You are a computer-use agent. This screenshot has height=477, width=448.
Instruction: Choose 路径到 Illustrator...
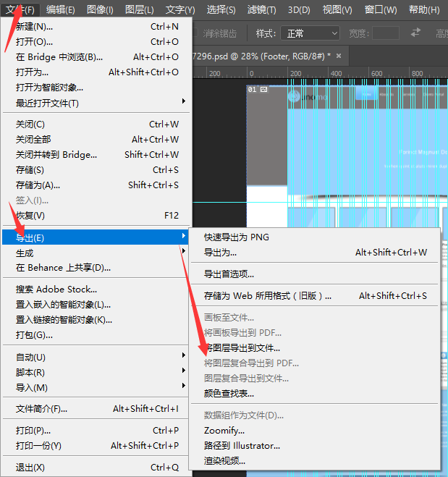coord(315,446)
